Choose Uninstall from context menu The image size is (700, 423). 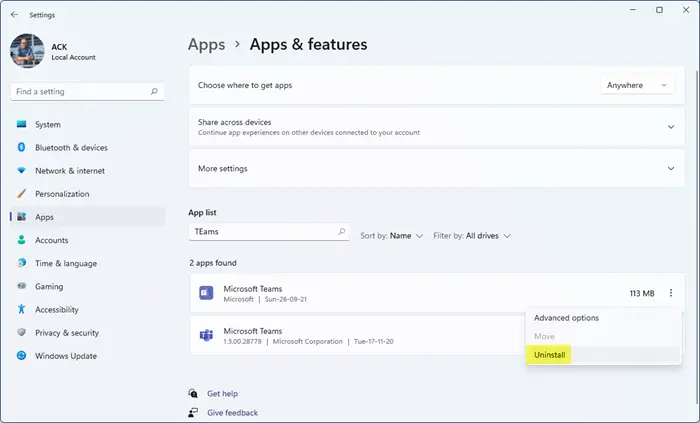point(604,355)
